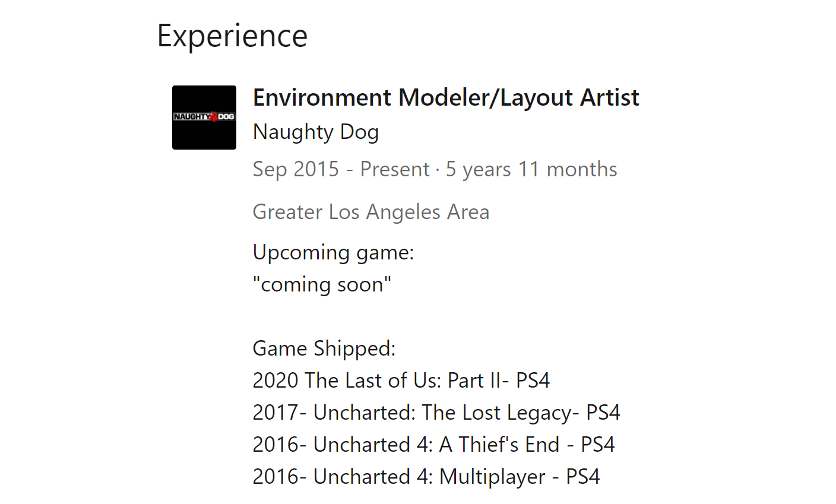The width and height of the screenshot is (836, 504).
Task: Click the Uncharted: The Lost Legacy line
Action: 436,413
